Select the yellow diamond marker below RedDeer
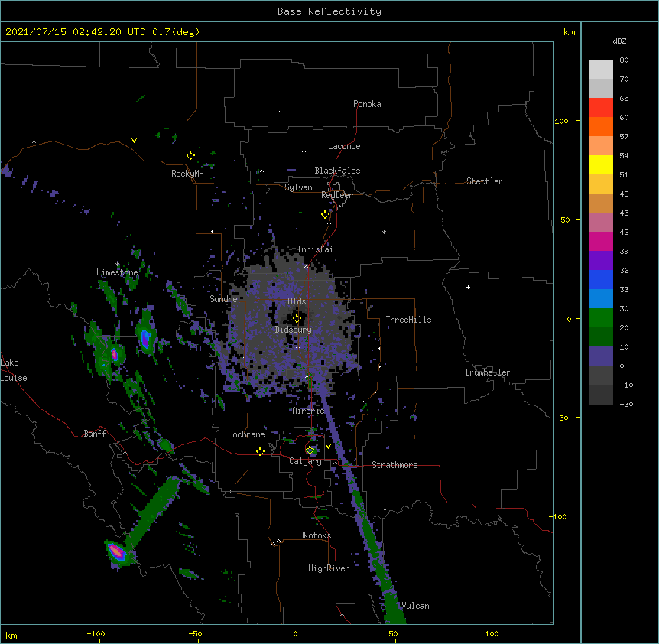 pyautogui.click(x=325, y=215)
